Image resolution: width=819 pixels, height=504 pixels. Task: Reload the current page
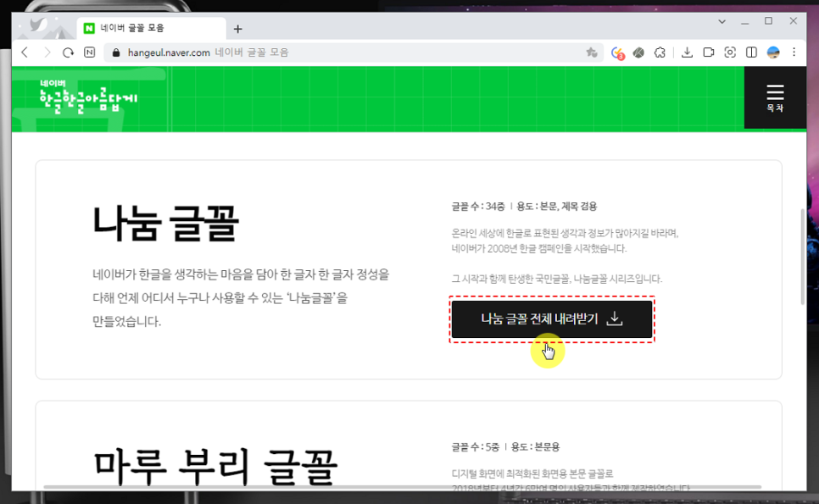[68, 53]
